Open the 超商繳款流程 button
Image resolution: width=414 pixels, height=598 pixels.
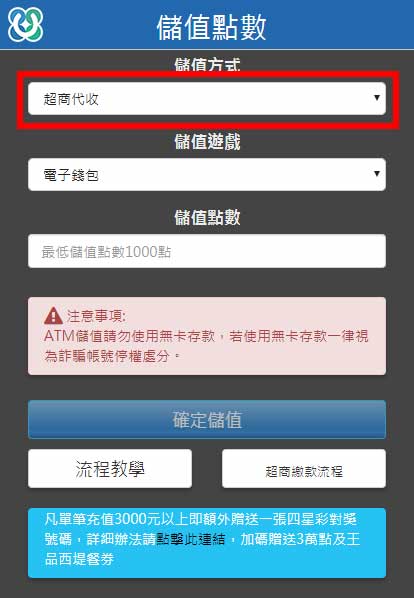pos(304,469)
